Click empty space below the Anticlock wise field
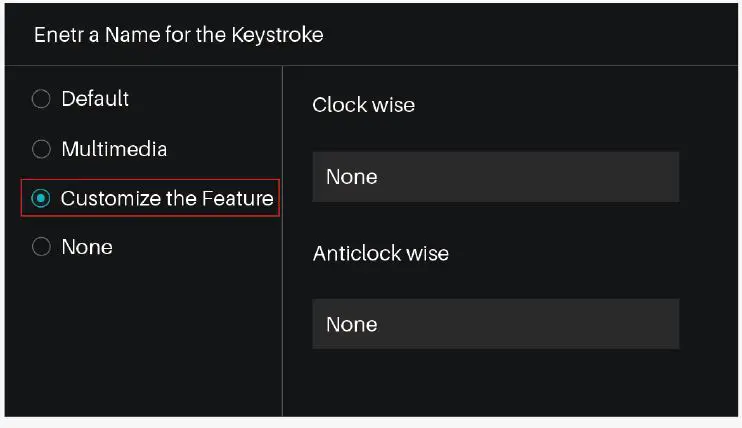 (495, 385)
